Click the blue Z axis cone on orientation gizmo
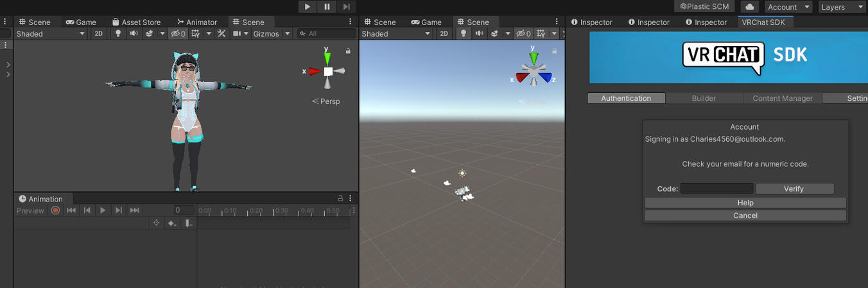868x288 pixels. tap(546, 78)
